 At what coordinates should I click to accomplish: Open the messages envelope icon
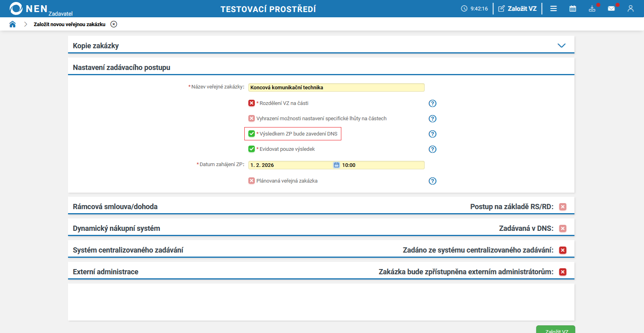611,8
